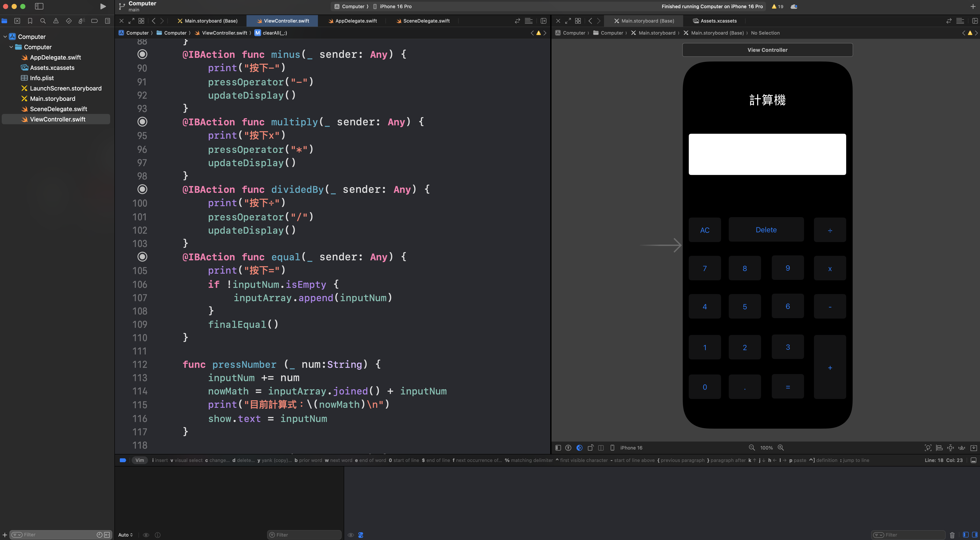
Task: Toggle Quick Look eye in variables view
Action: [x=146, y=535]
